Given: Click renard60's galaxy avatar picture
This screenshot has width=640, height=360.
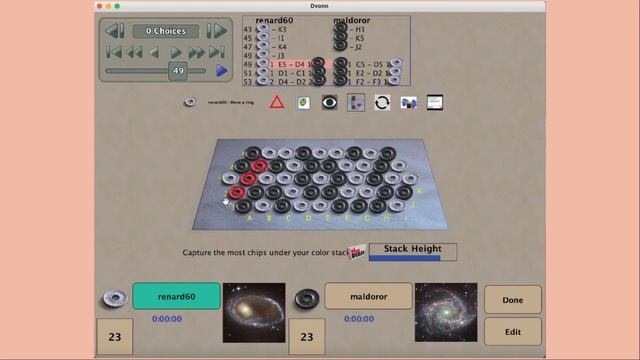Looking at the screenshot, I should coord(254,313).
